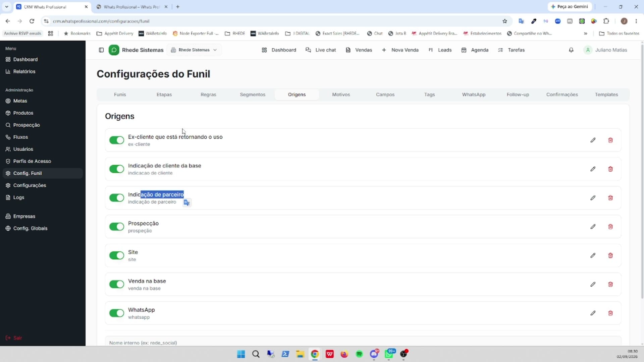The image size is (644, 362).
Task: Select the Segmentos tab
Action: pyautogui.click(x=253, y=95)
